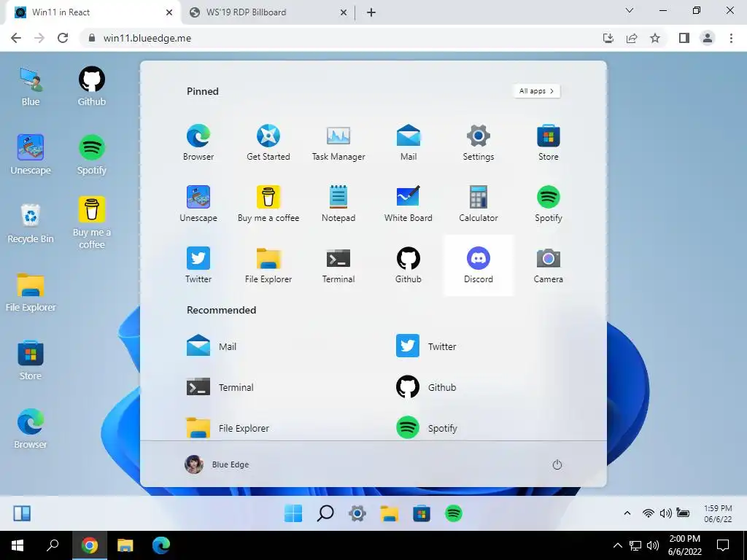Click the Win11 volume tray icon
This screenshot has width=747, height=560.
665,513
